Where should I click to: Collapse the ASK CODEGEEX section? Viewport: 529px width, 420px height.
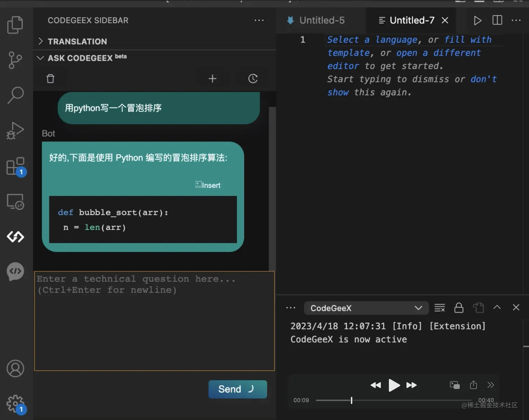(40, 58)
